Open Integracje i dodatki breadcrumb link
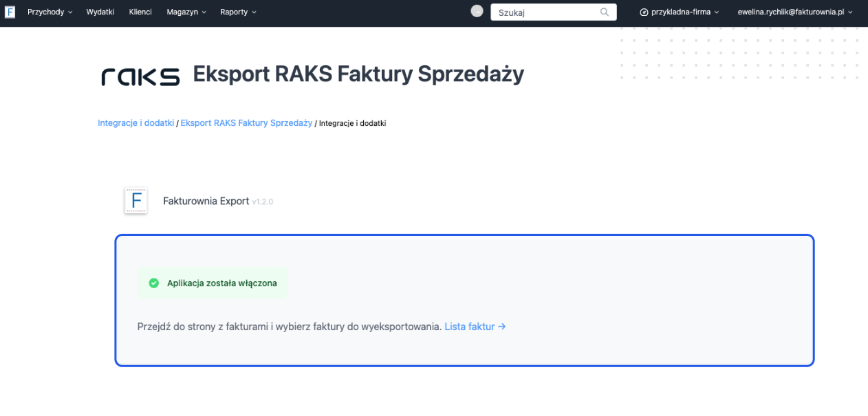868x416 pixels. (135, 123)
